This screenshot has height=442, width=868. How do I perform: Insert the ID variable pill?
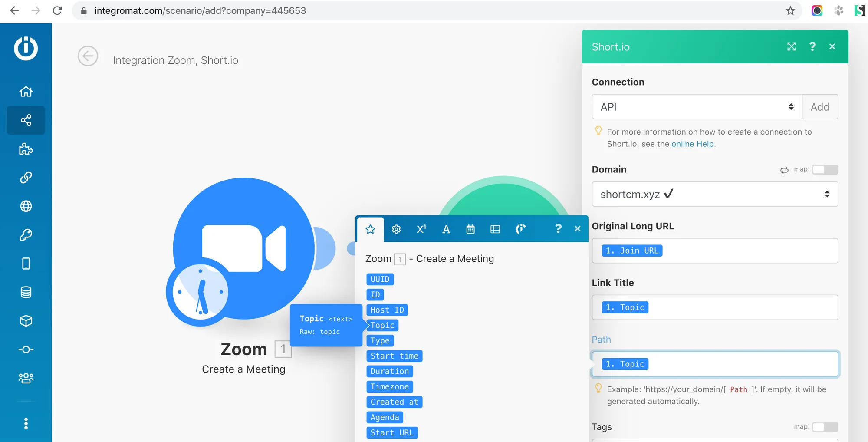pos(375,295)
